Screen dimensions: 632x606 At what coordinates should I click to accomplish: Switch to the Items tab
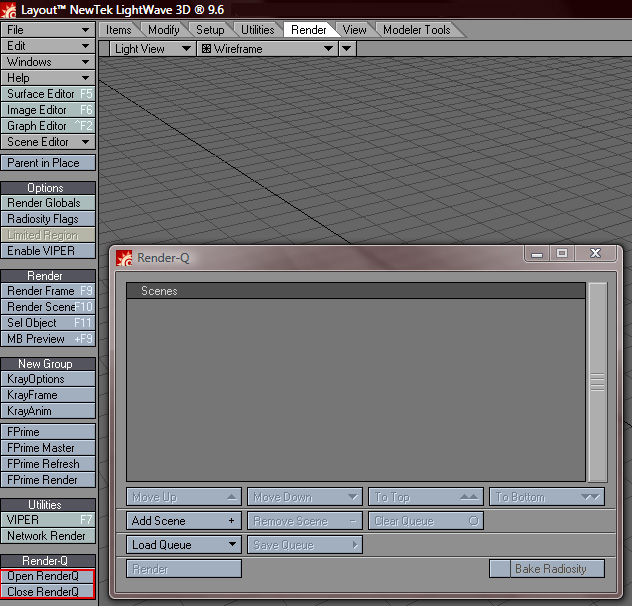point(118,30)
